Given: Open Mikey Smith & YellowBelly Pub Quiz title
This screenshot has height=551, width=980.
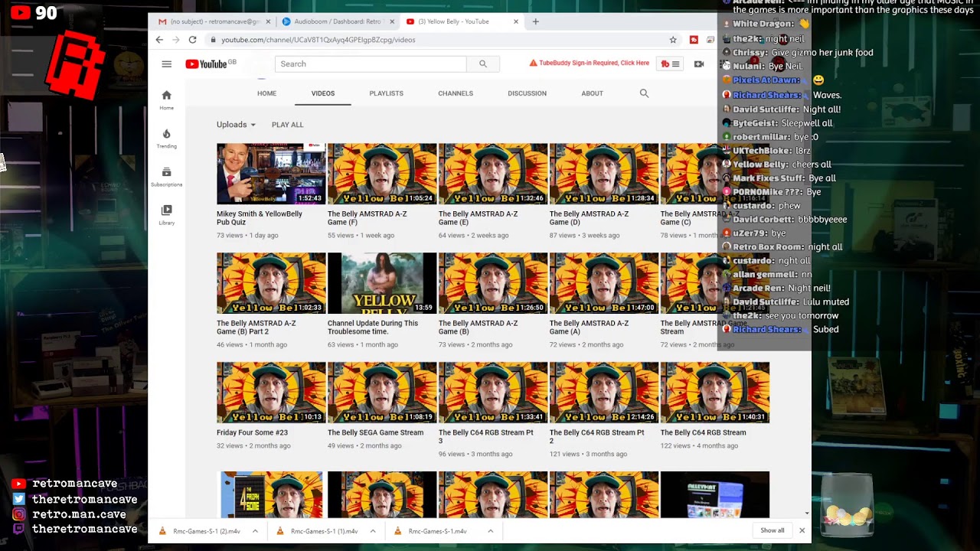Looking at the screenshot, I should pyautogui.click(x=260, y=217).
